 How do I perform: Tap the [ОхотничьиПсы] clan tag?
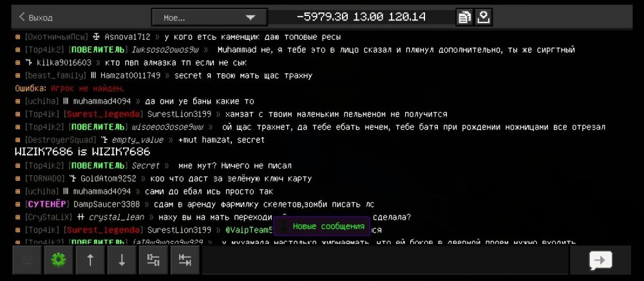56,37
